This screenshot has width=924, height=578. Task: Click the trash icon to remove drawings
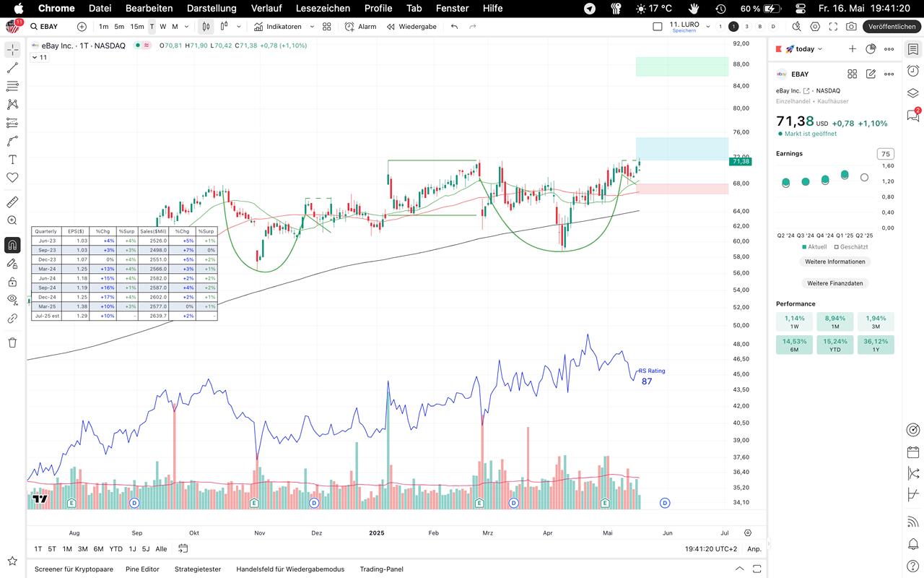[12, 342]
